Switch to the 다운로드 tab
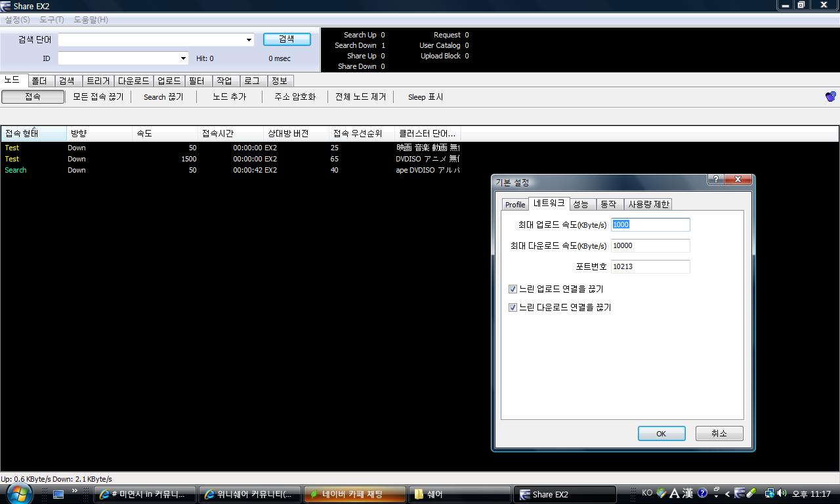This screenshot has width=840, height=504. (134, 81)
